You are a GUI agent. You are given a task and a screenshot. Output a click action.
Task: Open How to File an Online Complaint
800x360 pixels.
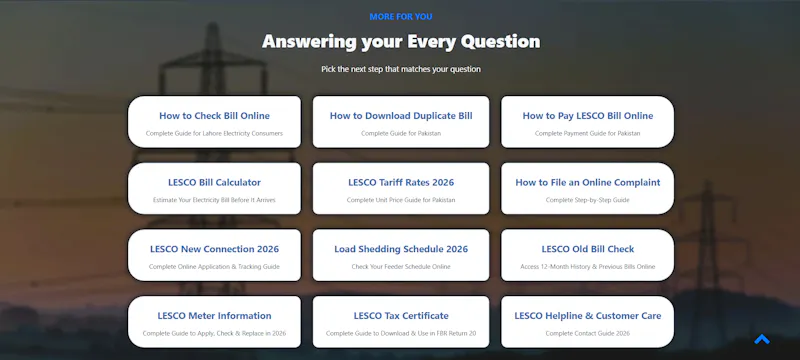click(587, 189)
